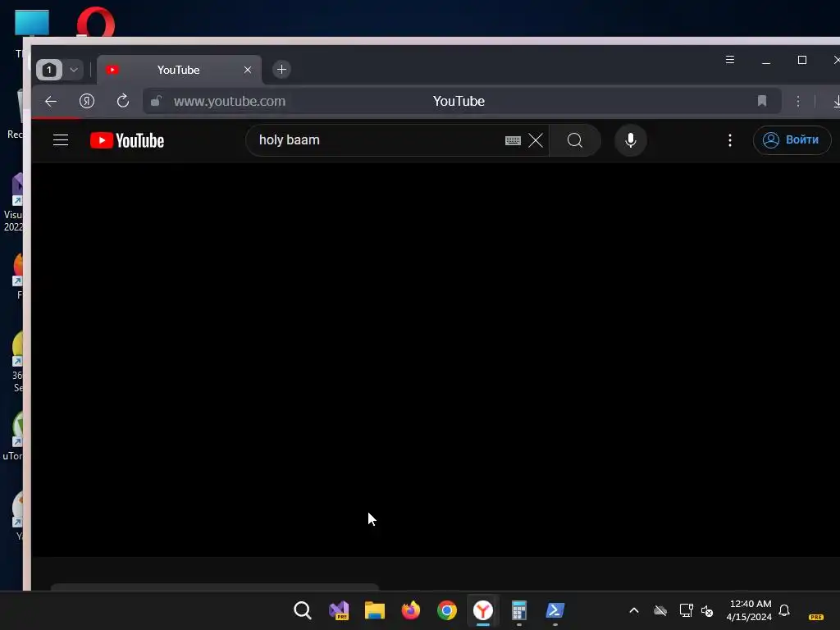Image resolution: width=840 pixels, height=630 pixels.
Task: Open the on-screen keyboard in the search box
Action: coord(513,140)
